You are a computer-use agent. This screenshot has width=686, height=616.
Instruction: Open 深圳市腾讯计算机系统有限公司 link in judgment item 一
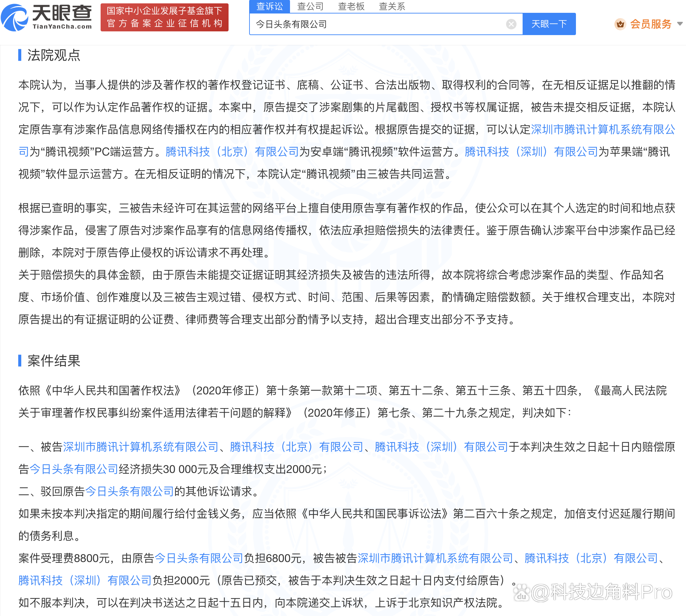pyautogui.click(x=140, y=447)
